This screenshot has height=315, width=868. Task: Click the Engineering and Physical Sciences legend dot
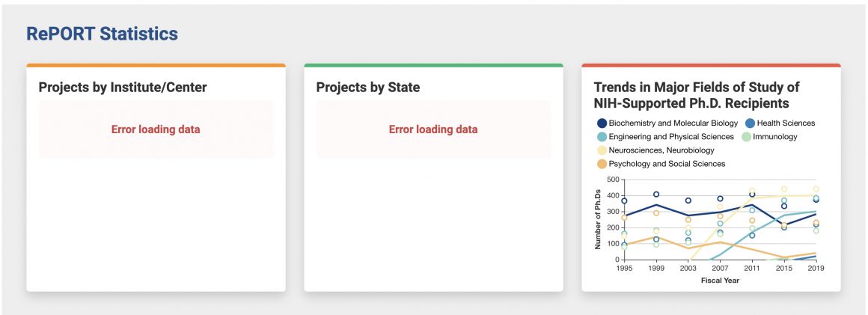602,137
